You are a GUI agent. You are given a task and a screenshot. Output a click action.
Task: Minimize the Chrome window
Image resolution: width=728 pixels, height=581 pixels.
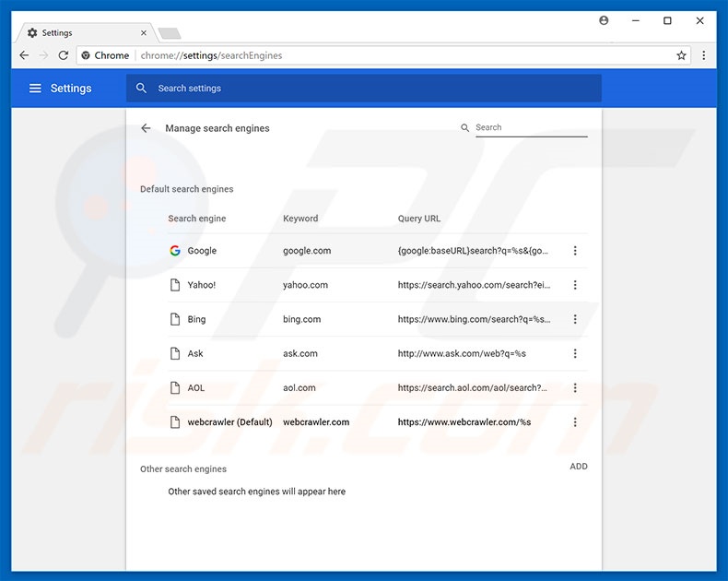(636, 20)
